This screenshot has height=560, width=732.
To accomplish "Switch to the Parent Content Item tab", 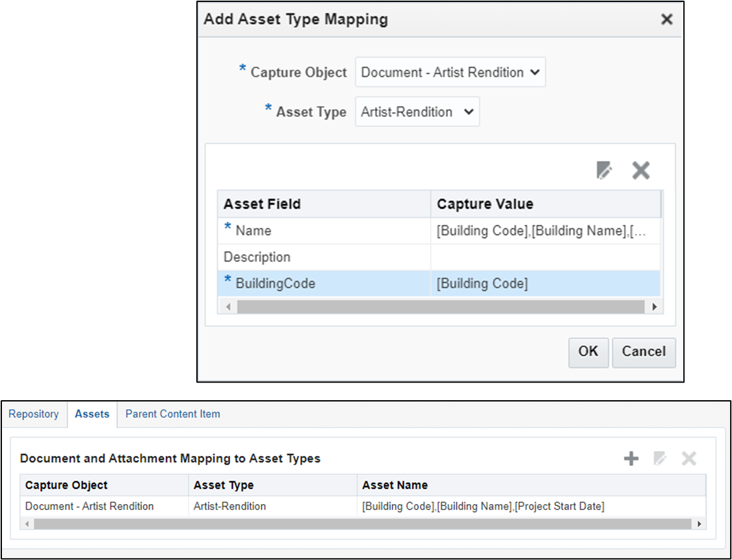I will (x=172, y=414).
